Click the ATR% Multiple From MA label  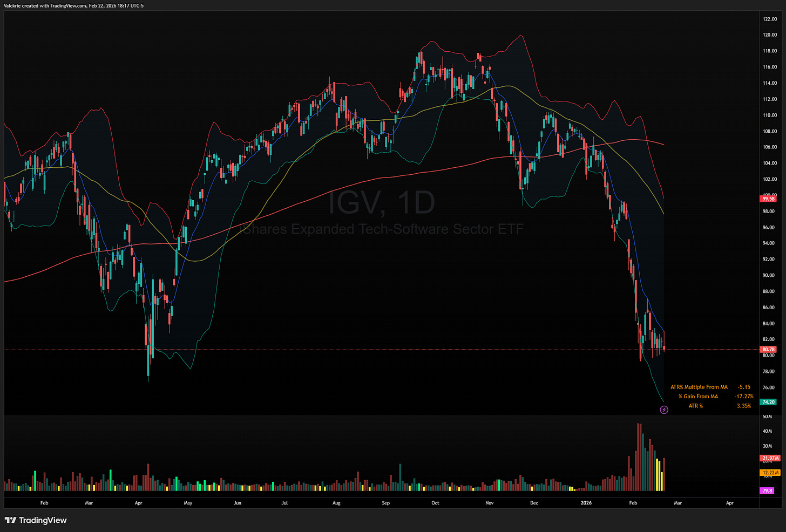[699, 387]
